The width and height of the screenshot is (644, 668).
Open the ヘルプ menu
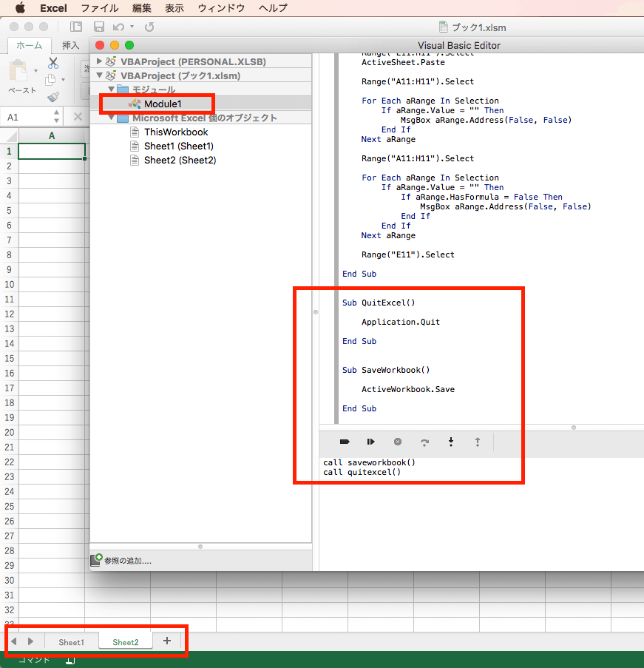(x=273, y=8)
